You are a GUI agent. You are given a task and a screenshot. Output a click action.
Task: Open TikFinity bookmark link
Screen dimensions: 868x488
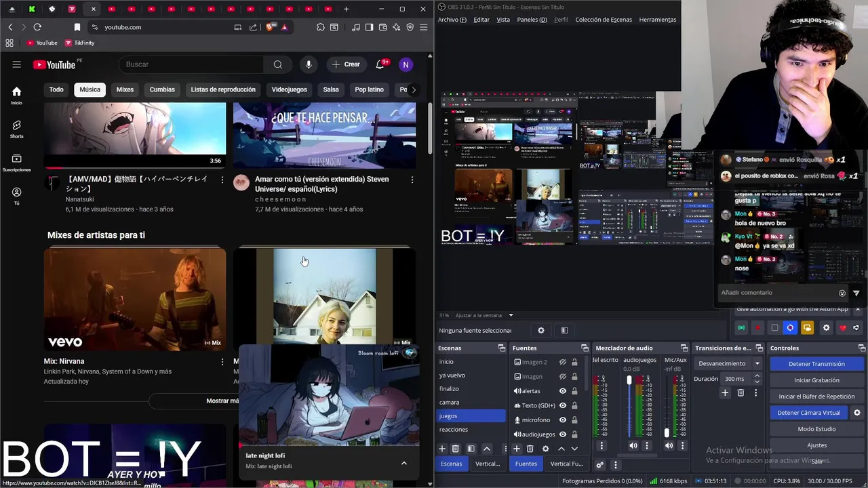79,43
